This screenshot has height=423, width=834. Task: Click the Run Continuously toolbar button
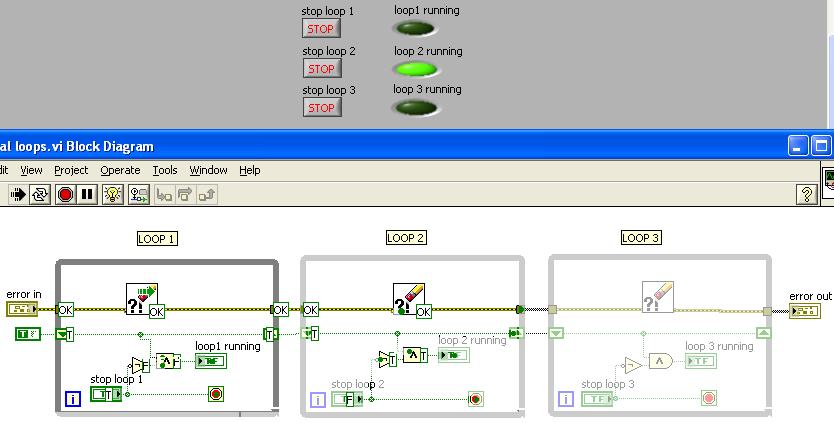point(40,194)
